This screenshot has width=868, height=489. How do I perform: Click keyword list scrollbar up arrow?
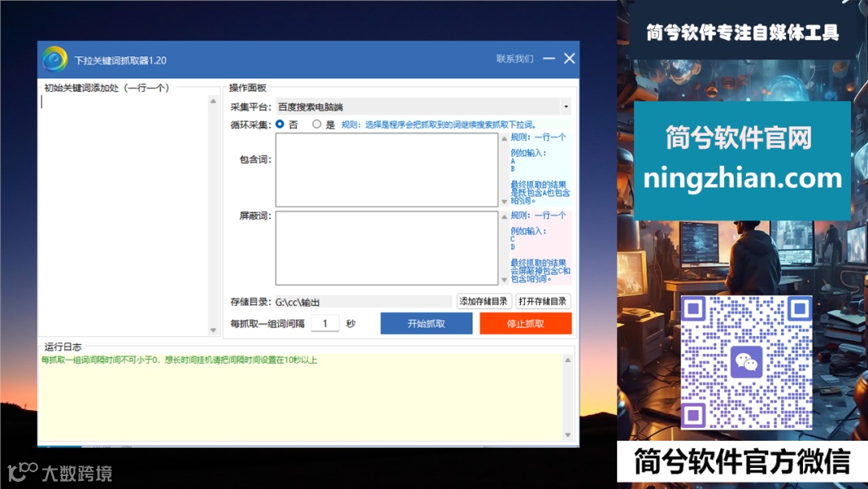click(213, 101)
